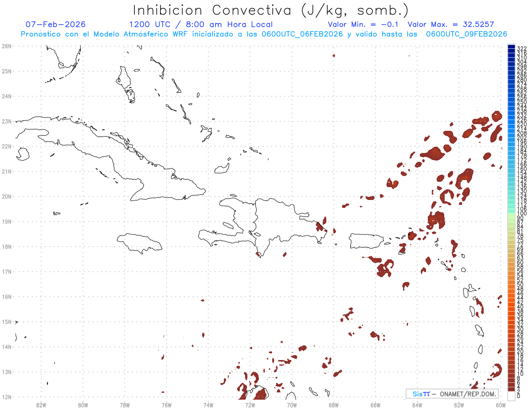Click the "74W" longitude label

click(x=208, y=404)
